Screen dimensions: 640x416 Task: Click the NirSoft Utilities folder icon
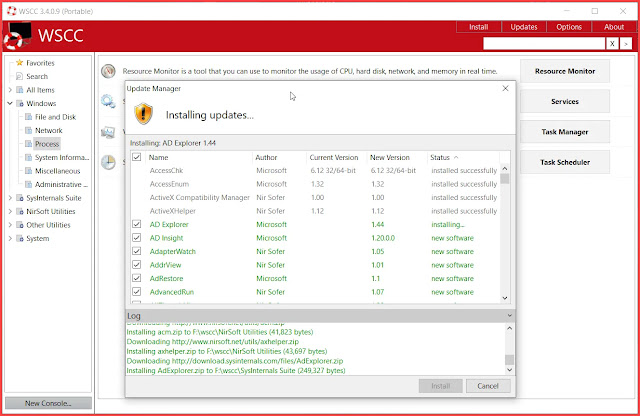[x=20, y=211]
